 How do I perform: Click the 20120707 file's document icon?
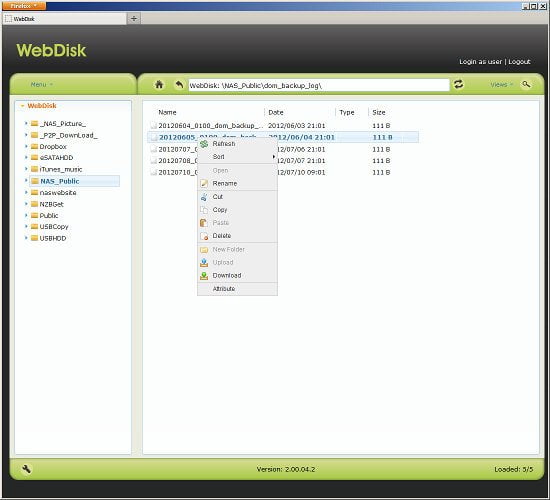click(154, 149)
